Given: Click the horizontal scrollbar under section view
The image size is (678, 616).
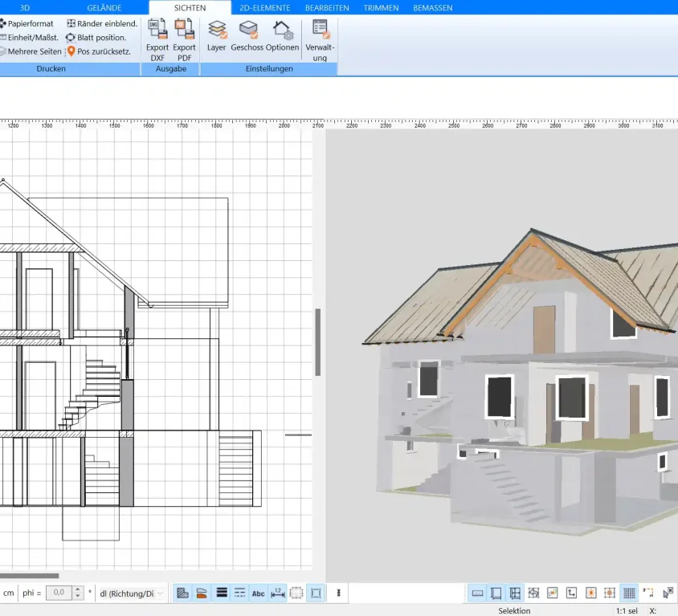Looking at the screenshot, I should point(29,576).
